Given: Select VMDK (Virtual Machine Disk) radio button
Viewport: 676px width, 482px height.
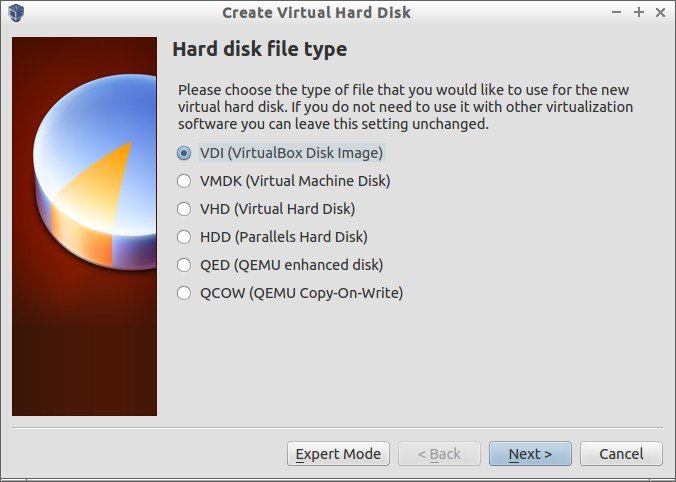Looking at the screenshot, I should [x=184, y=181].
